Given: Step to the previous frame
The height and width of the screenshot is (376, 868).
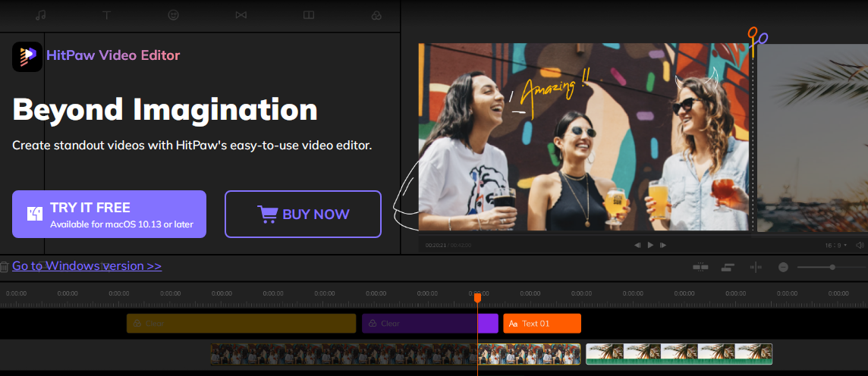Looking at the screenshot, I should (637, 245).
